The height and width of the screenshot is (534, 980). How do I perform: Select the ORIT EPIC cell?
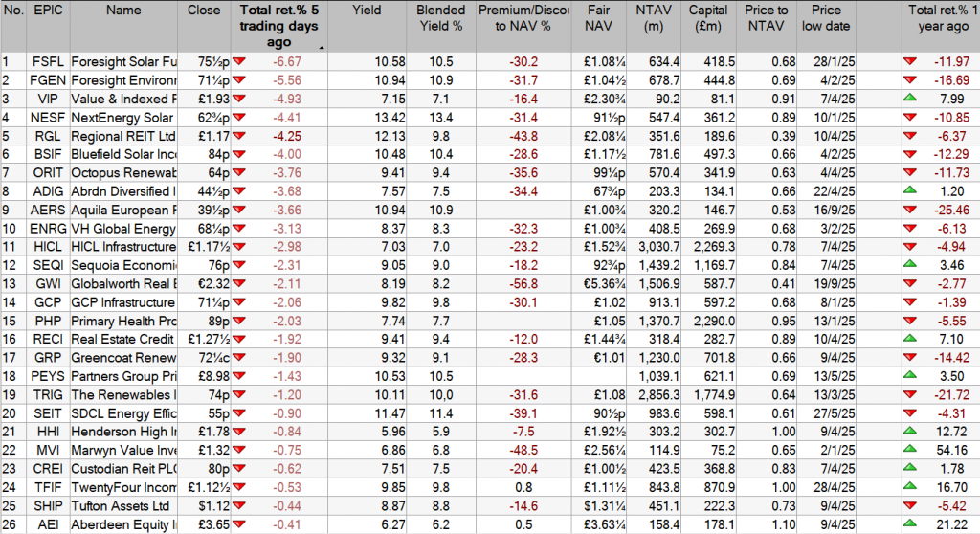48,173
